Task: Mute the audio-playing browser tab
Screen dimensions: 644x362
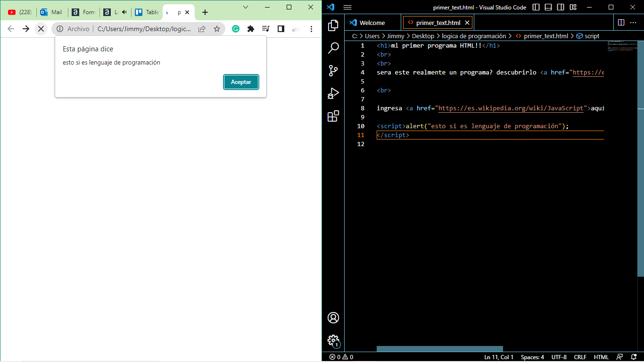Action: click(124, 12)
